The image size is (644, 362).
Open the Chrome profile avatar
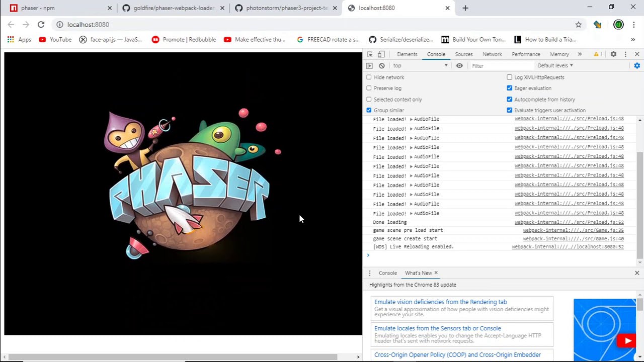[x=618, y=24]
